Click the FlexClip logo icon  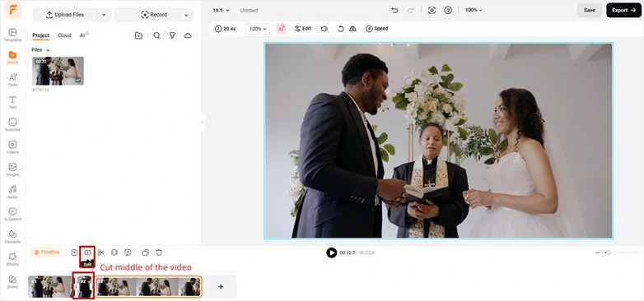pyautogui.click(x=12, y=10)
